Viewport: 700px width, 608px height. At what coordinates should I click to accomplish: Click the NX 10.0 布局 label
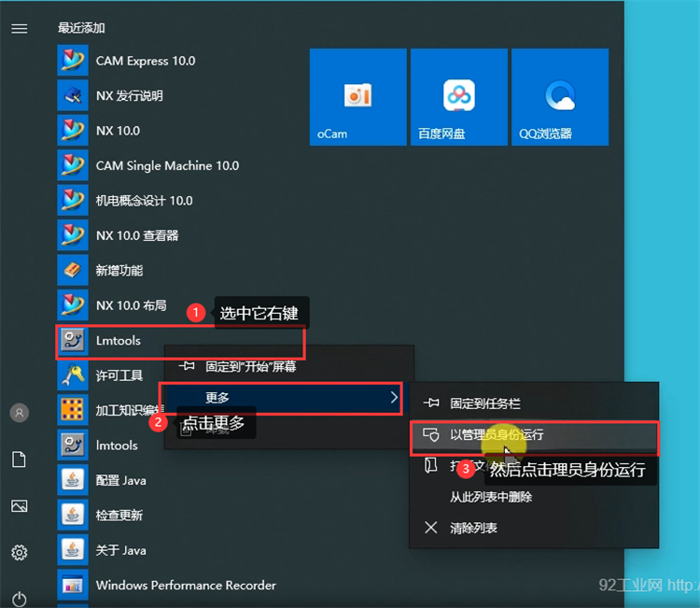(x=132, y=305)
